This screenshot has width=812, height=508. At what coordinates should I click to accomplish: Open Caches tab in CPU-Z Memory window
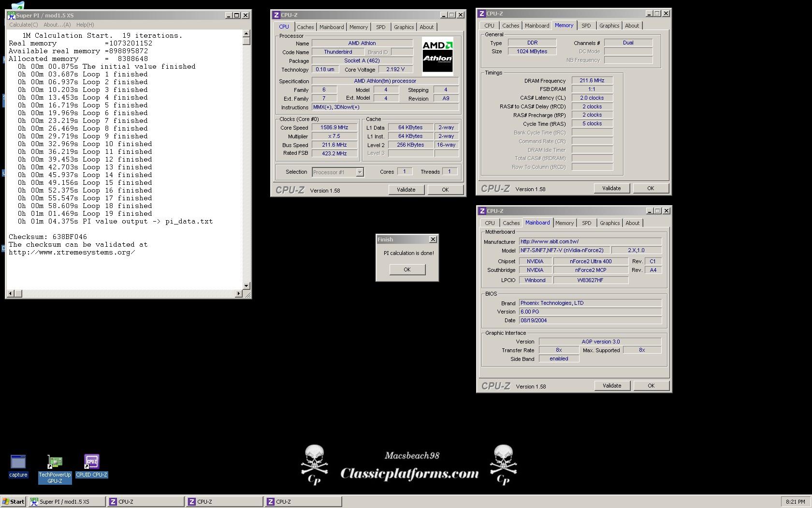click(510, 26)
